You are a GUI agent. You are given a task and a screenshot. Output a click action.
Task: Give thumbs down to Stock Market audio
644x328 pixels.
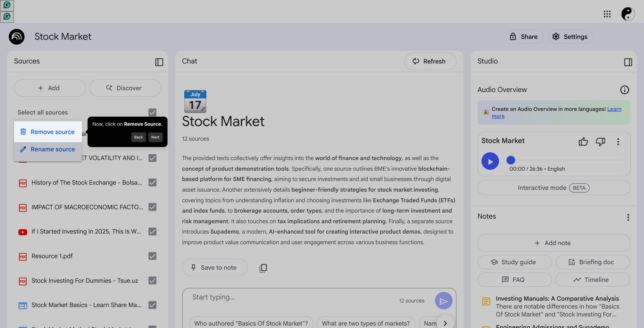600,142
